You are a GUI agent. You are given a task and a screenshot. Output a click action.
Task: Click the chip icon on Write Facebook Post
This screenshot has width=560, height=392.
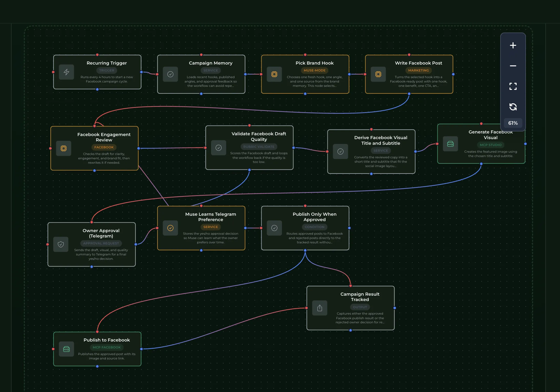pos(378,74)
